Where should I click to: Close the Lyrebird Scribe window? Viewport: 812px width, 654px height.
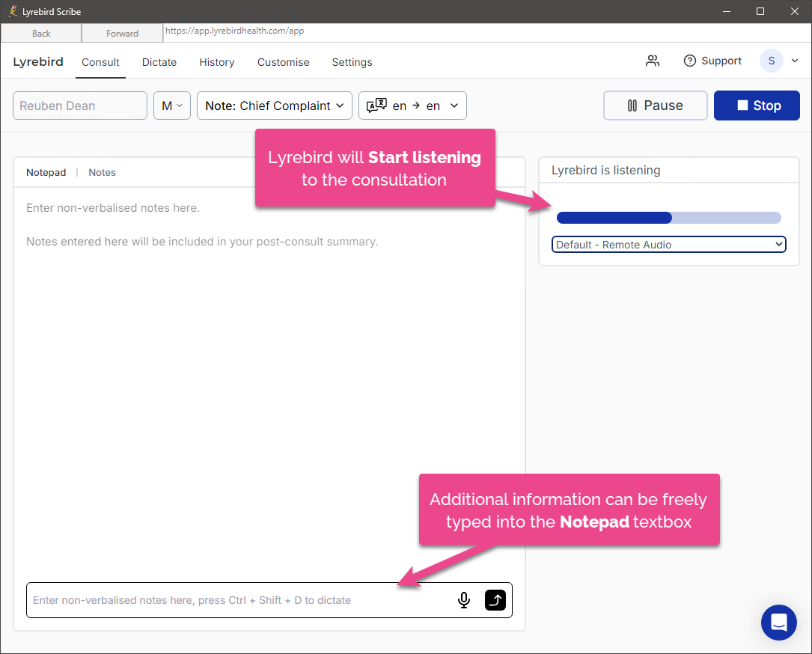point(794,11)
